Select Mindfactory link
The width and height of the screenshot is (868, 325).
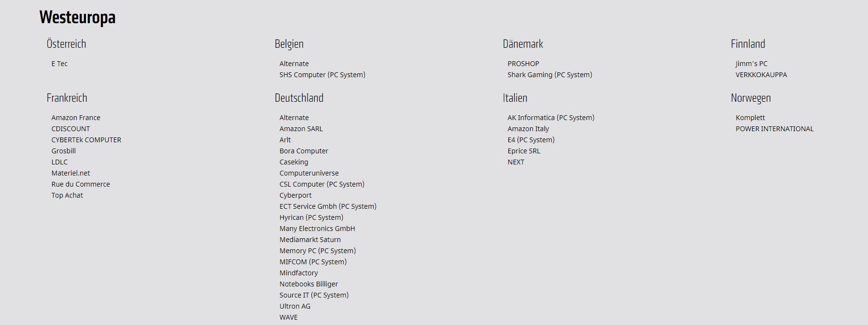pos(298,273)
